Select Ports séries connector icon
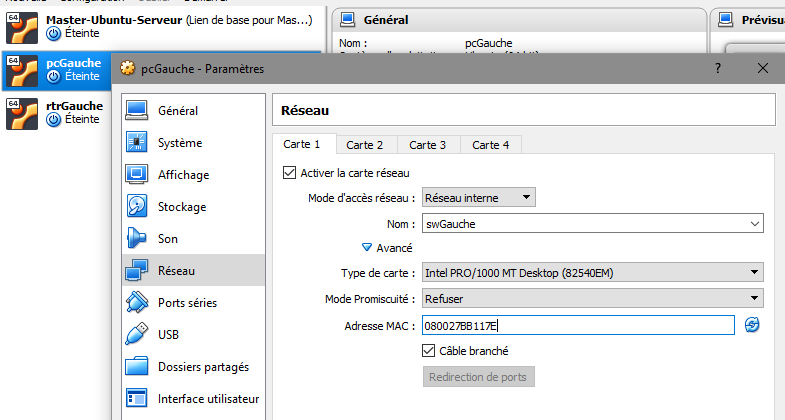The image size is (785, 420). (x=137, y=302)
